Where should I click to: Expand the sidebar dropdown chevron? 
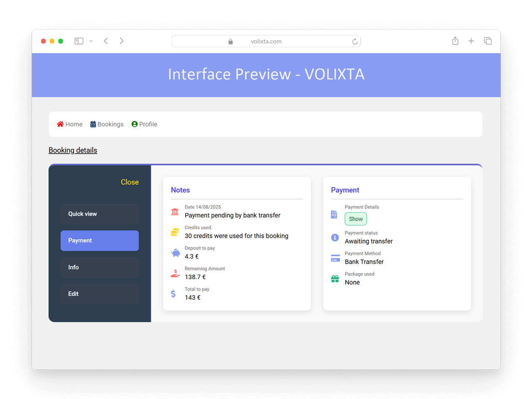(x=91, y=41)
